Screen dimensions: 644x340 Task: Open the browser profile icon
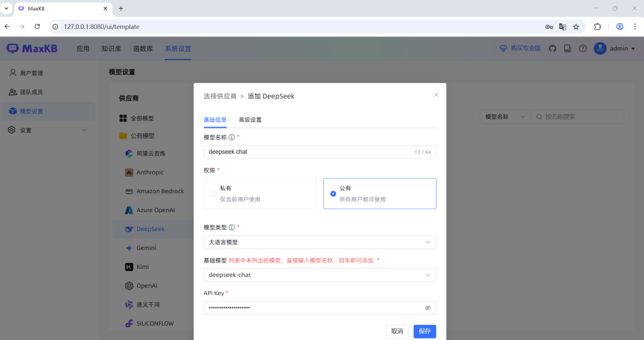coord(619,26)
